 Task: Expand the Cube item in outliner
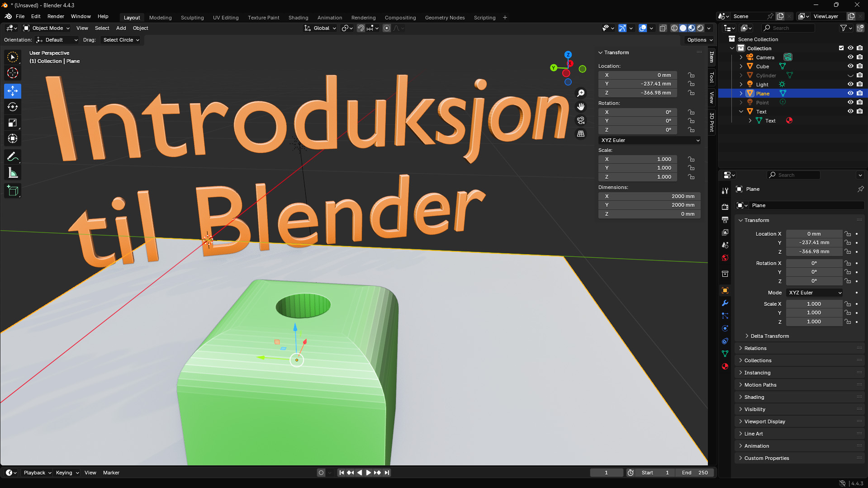click(x=741, y=66)
